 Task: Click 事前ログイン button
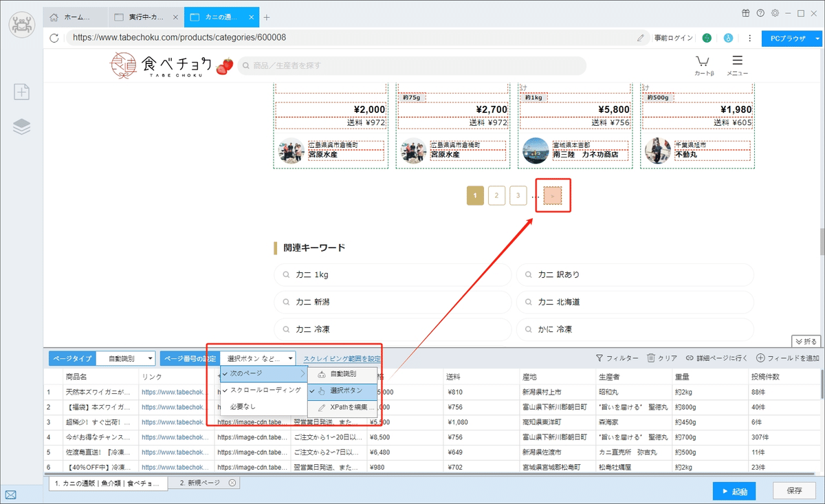(673, 38)
